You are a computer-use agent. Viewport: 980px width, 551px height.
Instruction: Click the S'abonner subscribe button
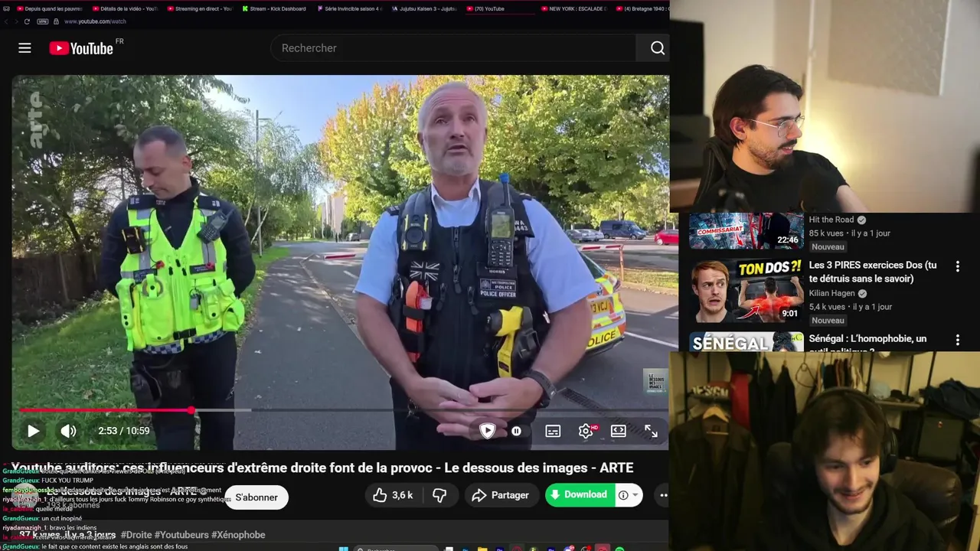click(256, 497)
